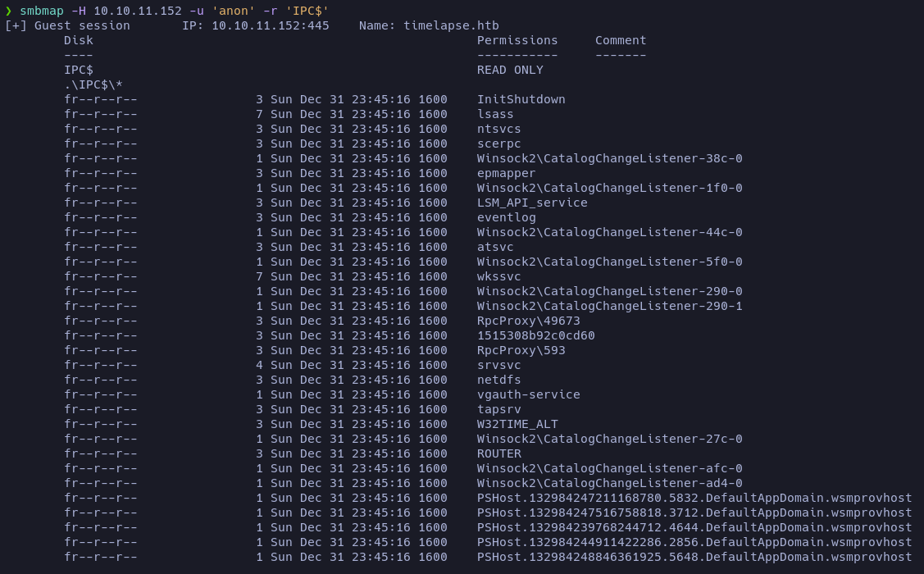This screenshot has height=574, width=924.
Task: Click the green prompt arrow symbol
Action: [x=8, y=11]
